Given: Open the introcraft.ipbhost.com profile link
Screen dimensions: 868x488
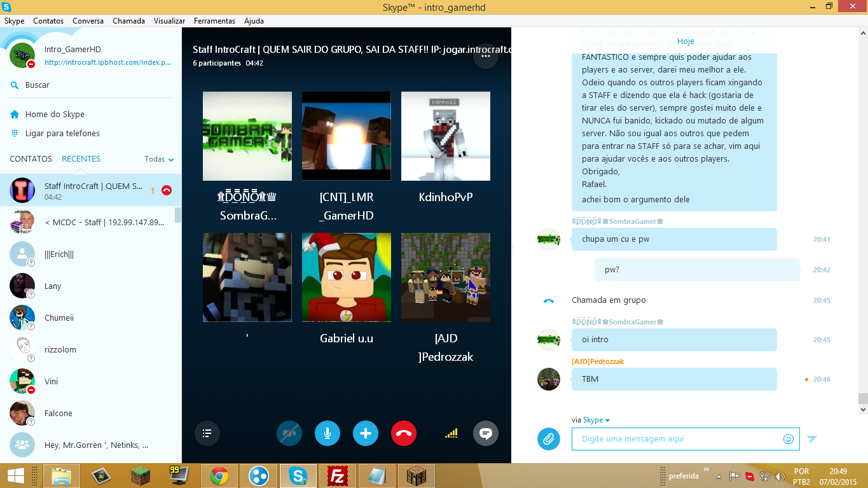Looking at the screenshot, I should 108,63.
